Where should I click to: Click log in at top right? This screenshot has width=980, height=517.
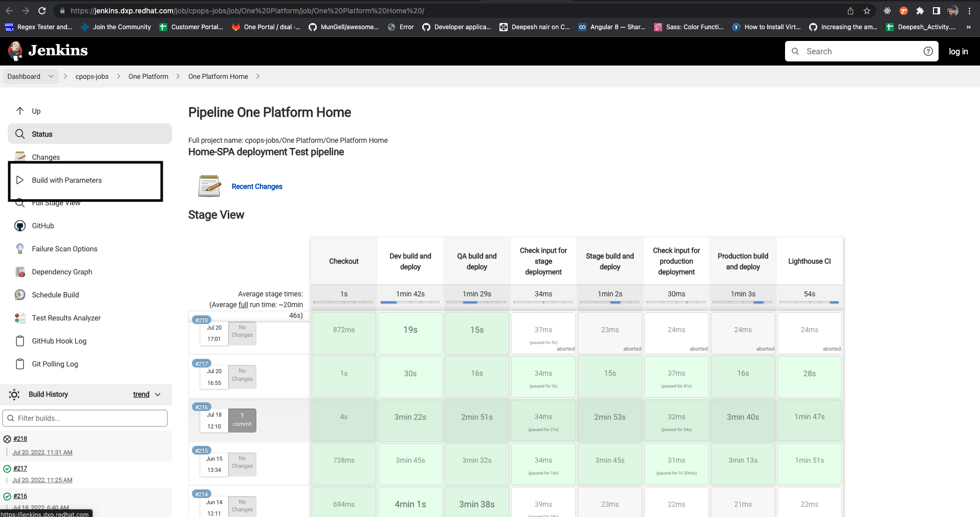[958, 51]
